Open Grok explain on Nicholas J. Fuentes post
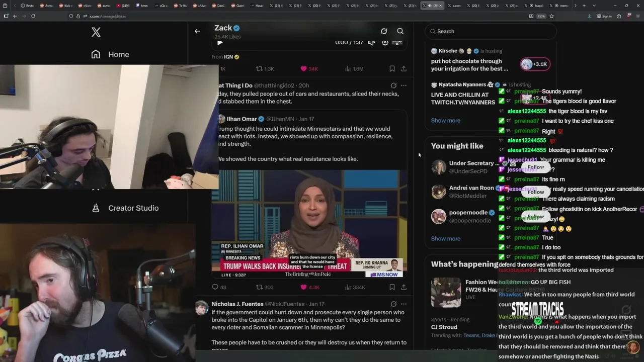This screenshot has width=644, height=362. click(393, 304)
